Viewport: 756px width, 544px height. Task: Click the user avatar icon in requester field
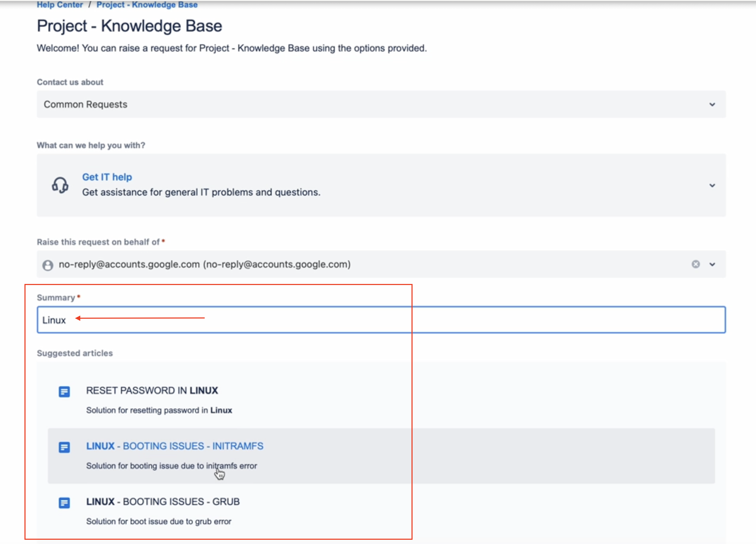48,265
